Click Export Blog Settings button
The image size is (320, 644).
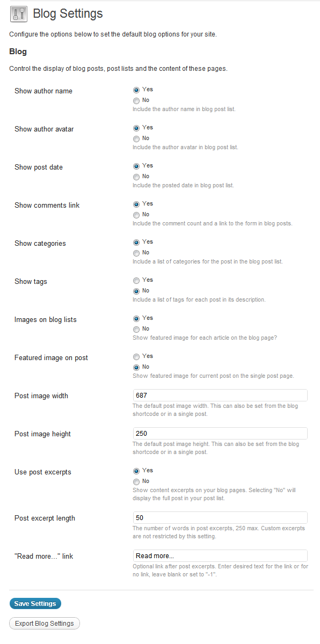click(45, 624)
